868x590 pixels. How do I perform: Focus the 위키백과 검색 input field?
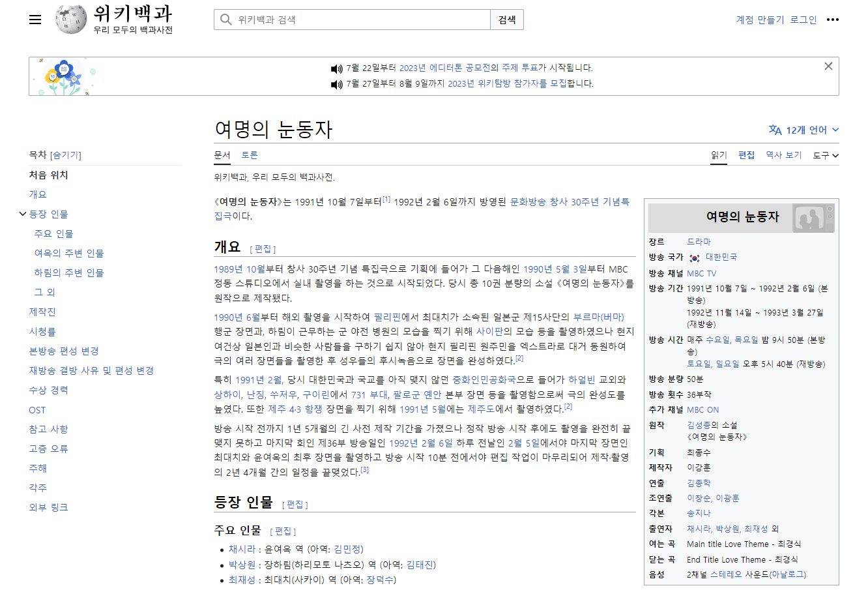click(352, 20)
